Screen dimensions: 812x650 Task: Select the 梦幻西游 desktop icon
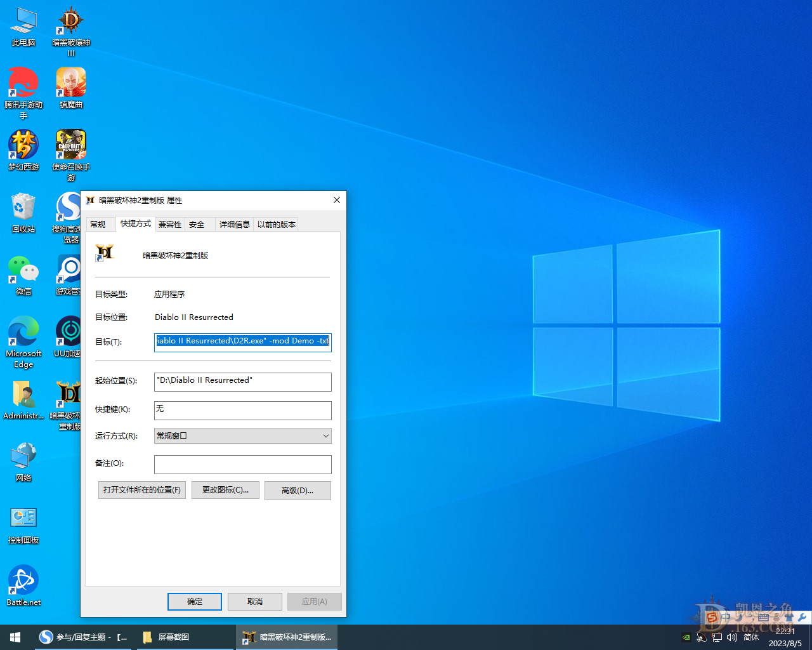(23, 150)
